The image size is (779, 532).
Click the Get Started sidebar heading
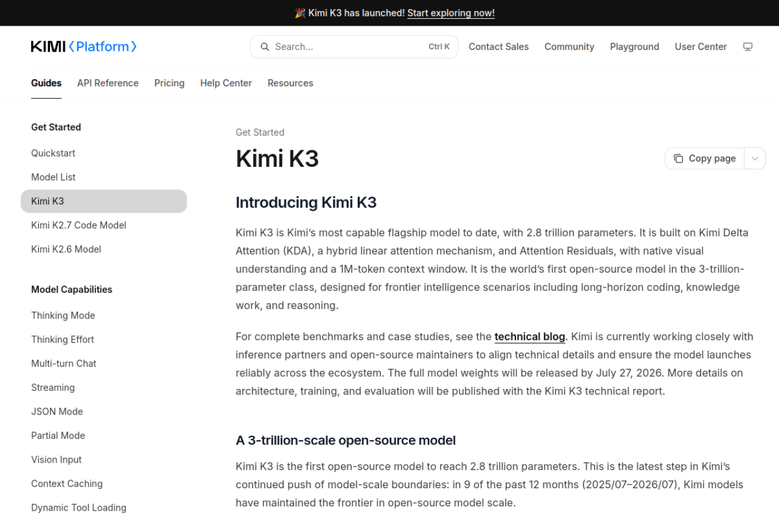(56, 127)
